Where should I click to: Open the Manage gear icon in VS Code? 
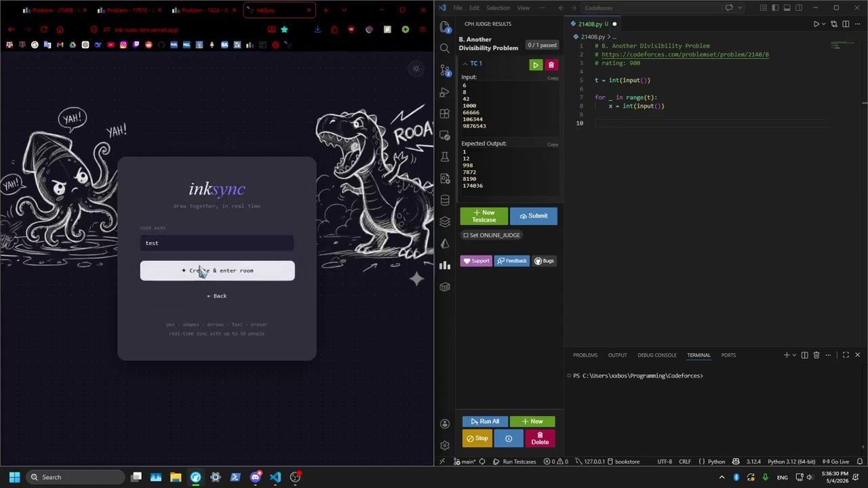coord(445,445)
